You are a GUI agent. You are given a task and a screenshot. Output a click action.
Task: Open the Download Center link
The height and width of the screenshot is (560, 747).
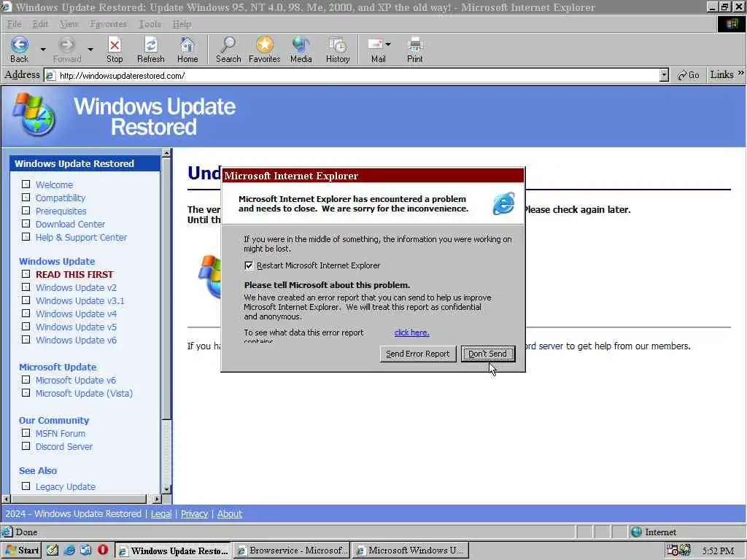[x=71, y=224]
